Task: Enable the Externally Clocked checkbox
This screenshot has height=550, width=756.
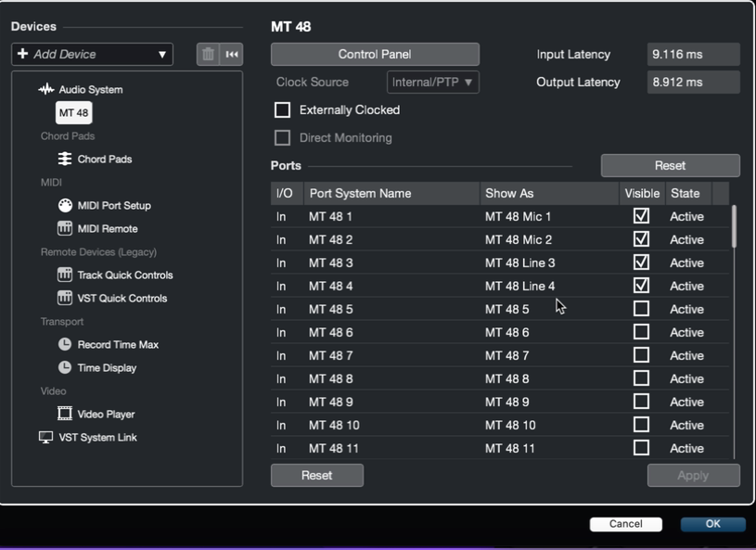Action: coord(283,109)
